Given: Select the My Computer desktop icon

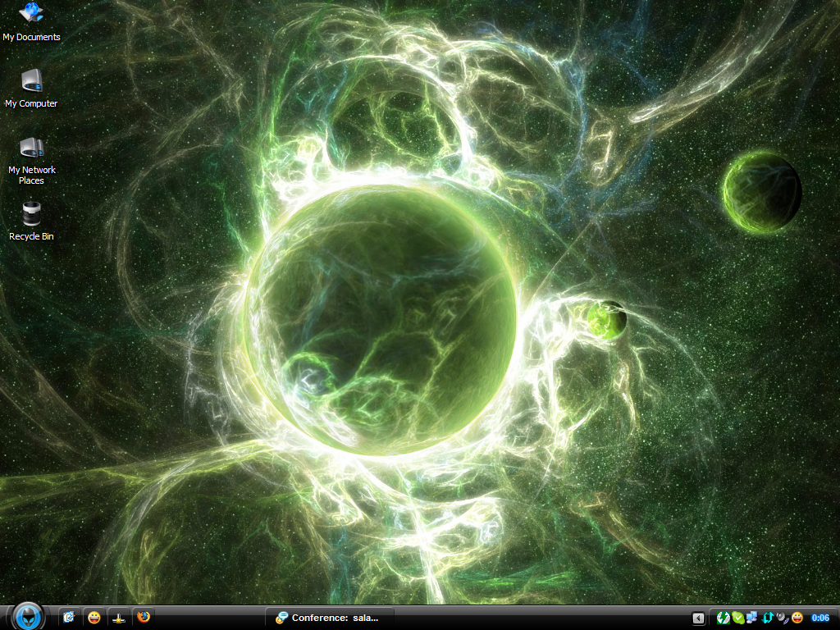Looking at the screenshot, I should 31,89.
